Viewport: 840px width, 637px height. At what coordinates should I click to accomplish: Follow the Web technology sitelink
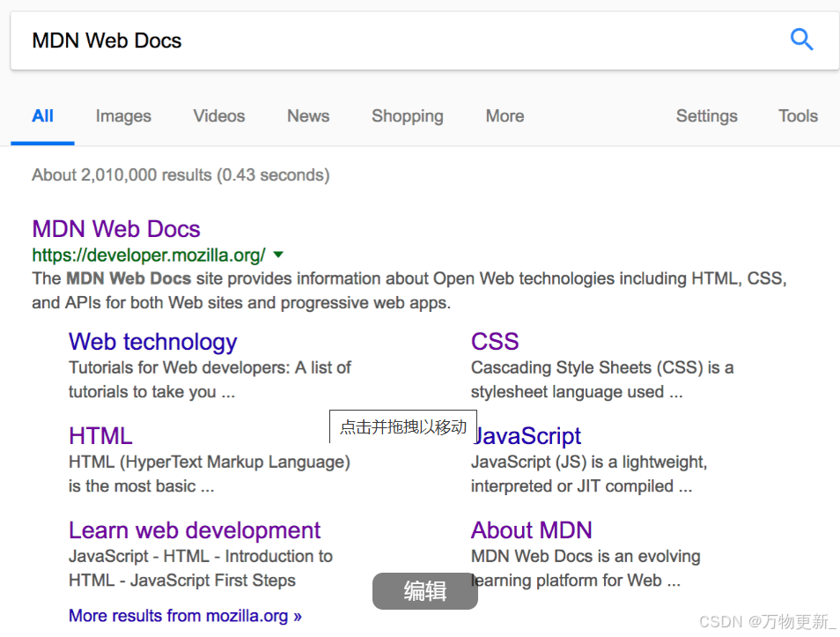(x=152, y=342)
